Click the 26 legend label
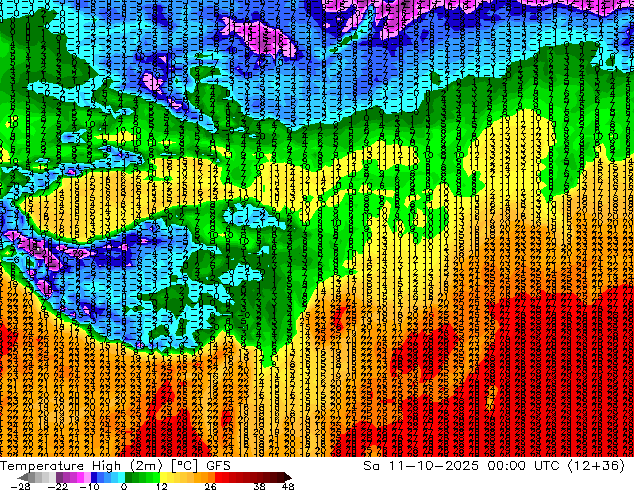The image size is (634, 490). pyautogui.click(x=210, y=486)
